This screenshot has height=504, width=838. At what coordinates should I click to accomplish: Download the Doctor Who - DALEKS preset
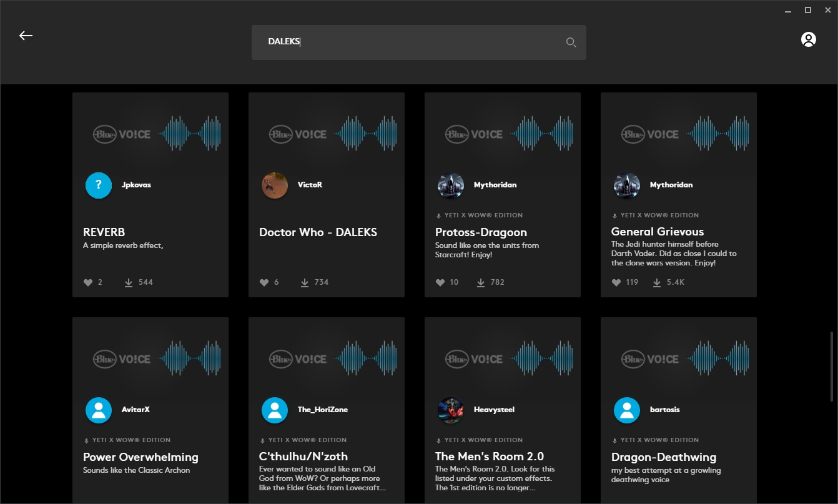coord(305,282)
